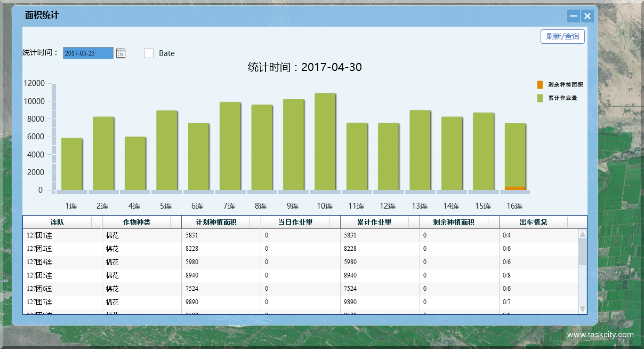The height and width of the screenshot is (349, 644).
Task: Close the 面积统计 window
Action: point(587,16)
